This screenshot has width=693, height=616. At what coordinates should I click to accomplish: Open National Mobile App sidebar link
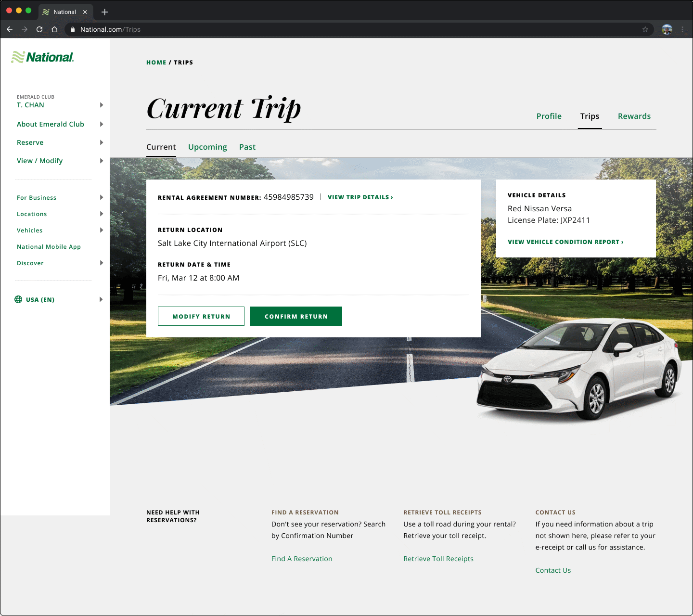(x=49, y=247)
